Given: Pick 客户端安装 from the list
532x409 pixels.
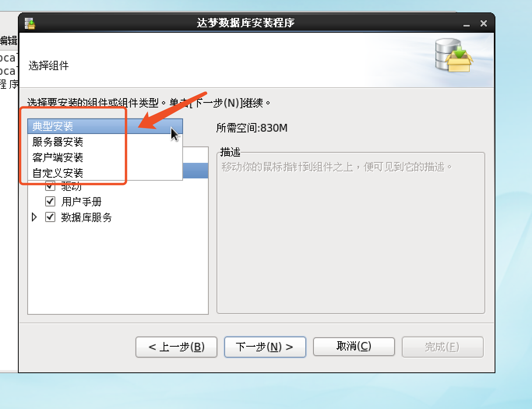Looking at the screenshot, I should (x=105, y=157).
